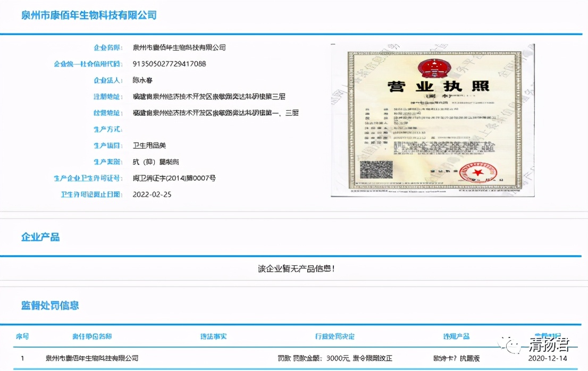The width and height of the screenshot is (588, 371).
Task: Click the QR code on the business license
Action: tap(375, 170)
